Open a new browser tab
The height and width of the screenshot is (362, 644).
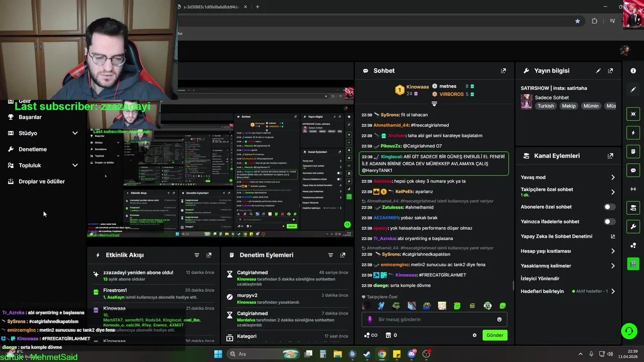click(x=258, y=7)
